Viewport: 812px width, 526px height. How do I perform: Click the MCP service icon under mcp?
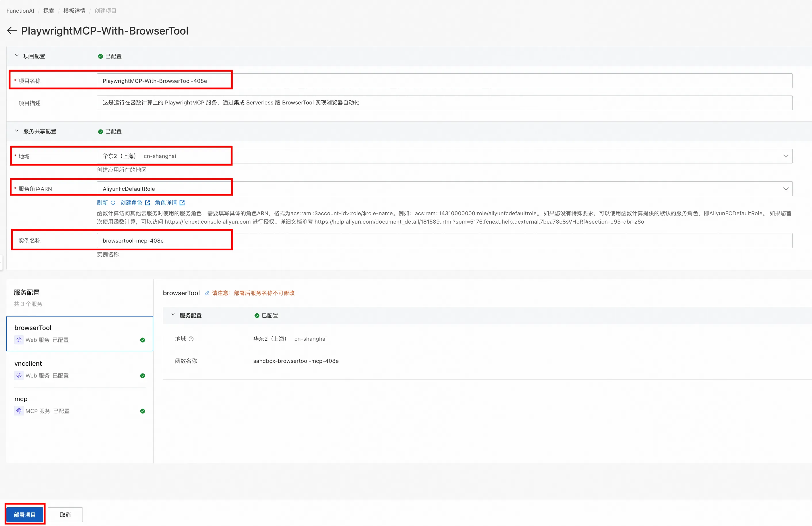pos(19,411)
